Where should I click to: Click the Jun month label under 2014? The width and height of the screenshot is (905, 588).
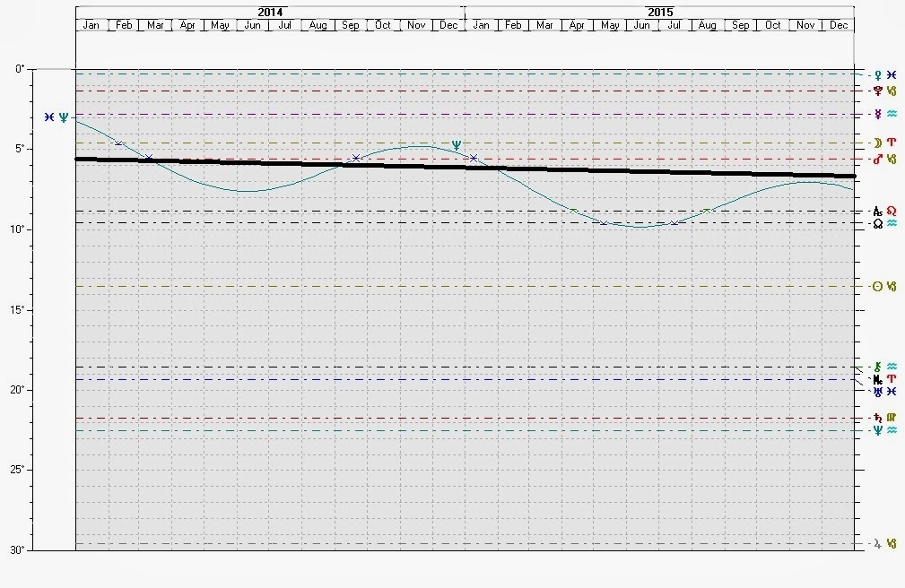[x=253, y=25]
